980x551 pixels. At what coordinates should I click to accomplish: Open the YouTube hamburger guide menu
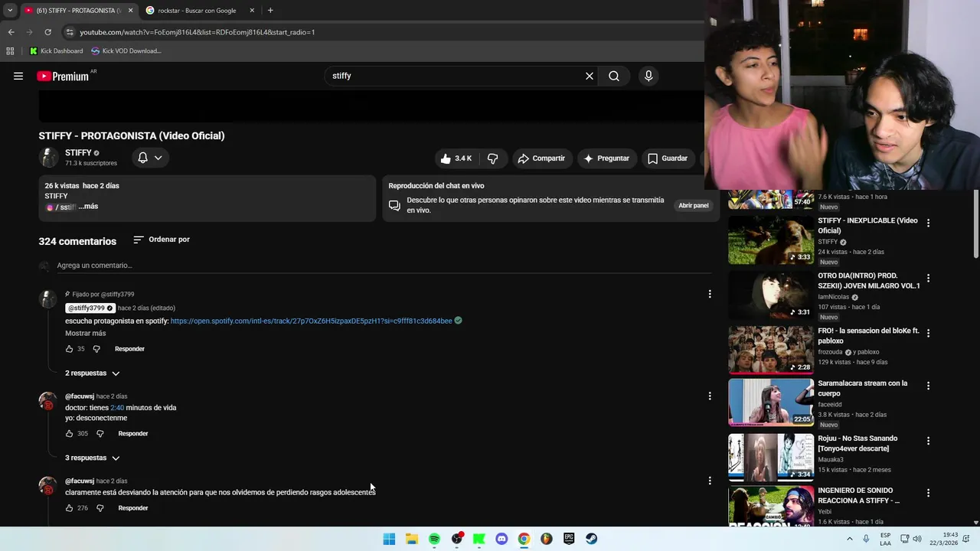[x=18, y=76]
